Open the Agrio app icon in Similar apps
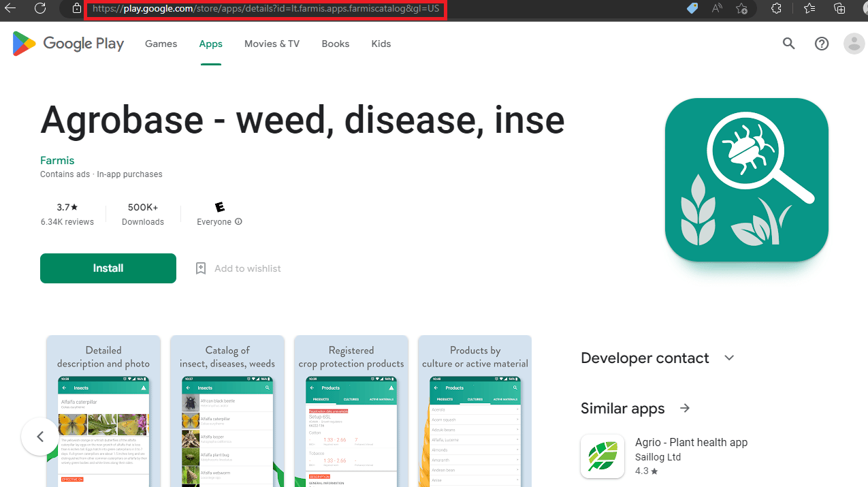The image size is (868, 487). pos(602,456)
